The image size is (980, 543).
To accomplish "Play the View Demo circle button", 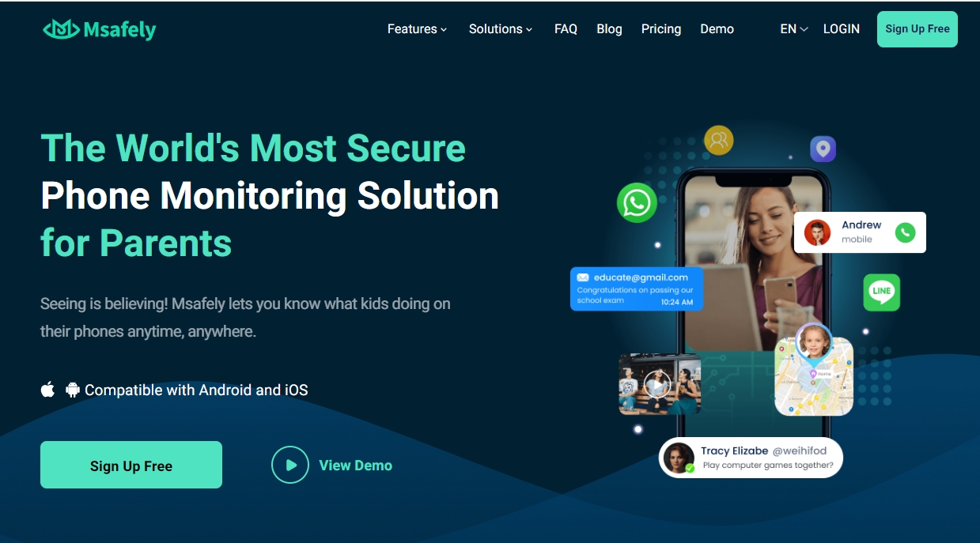I will [x=290, y=466].
